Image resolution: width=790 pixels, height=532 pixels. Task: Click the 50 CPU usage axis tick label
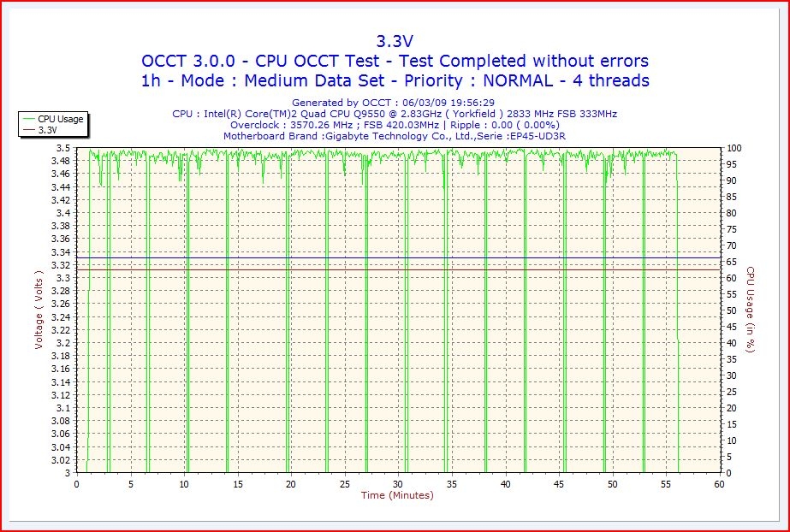[x=731, y=311]
